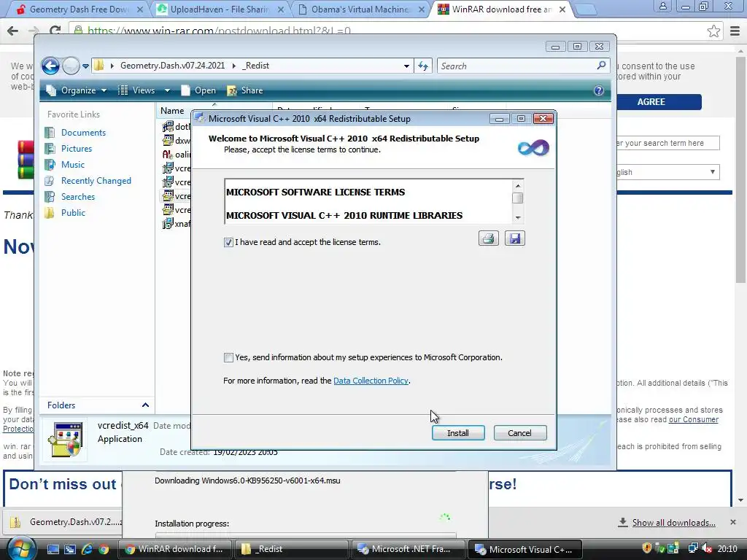Click the webpage search term field
The width and height of the screenshot is (747, 560).
pyautogui.click(x=667, y=143)
